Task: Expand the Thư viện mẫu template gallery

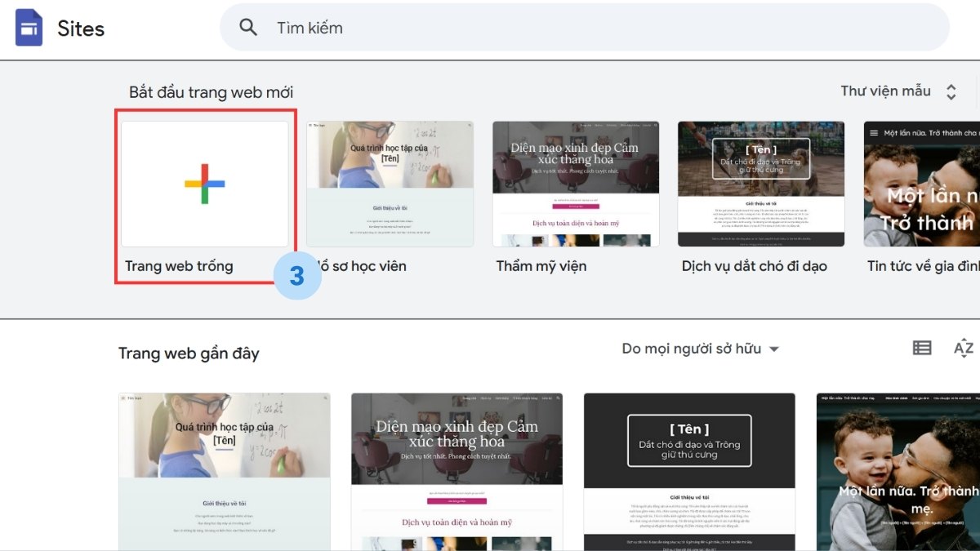Action: [x=885, y=91]
